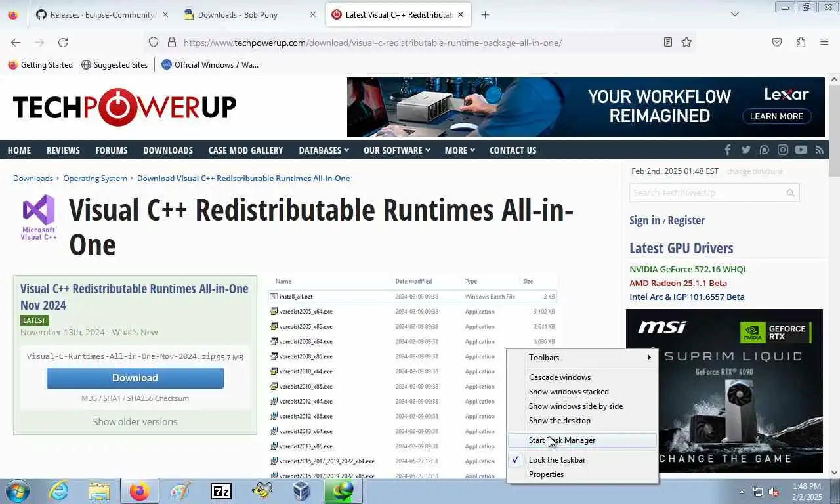Go back to the previous page
Viewport: 840px width, 504px height.
(x=16, y=42)
